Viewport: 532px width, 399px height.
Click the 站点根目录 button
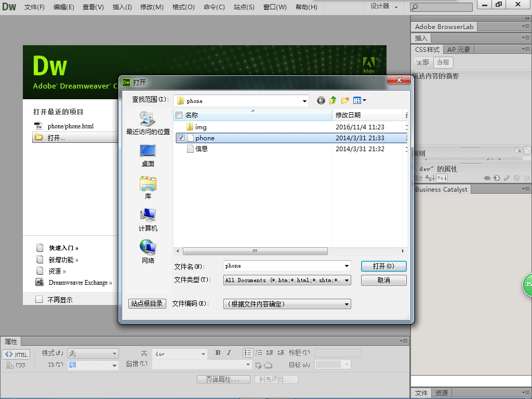[x=147, y=303]
